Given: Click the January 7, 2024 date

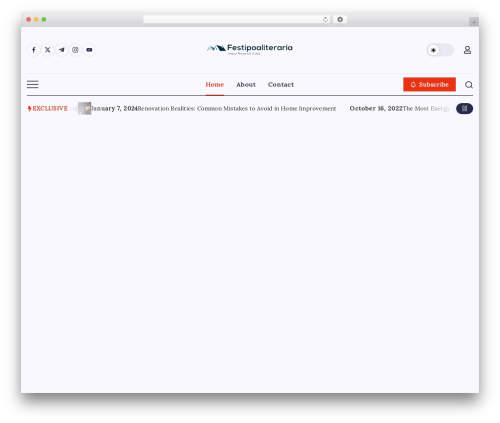Looking at the screenshot, I should [114, 108].
